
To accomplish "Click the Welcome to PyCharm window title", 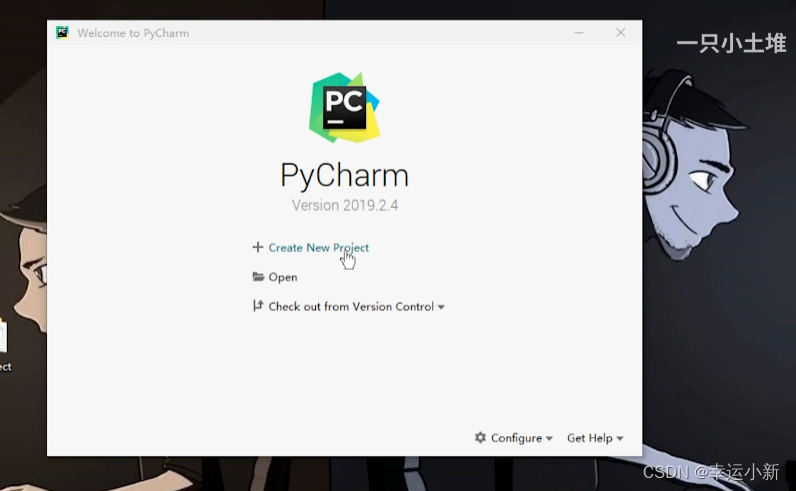I will 133,33.
